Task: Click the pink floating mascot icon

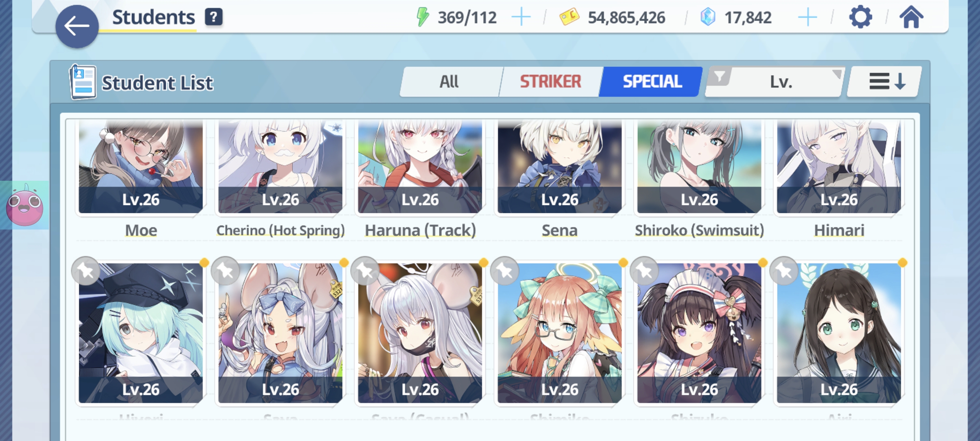Action: [x=25, y=205]
